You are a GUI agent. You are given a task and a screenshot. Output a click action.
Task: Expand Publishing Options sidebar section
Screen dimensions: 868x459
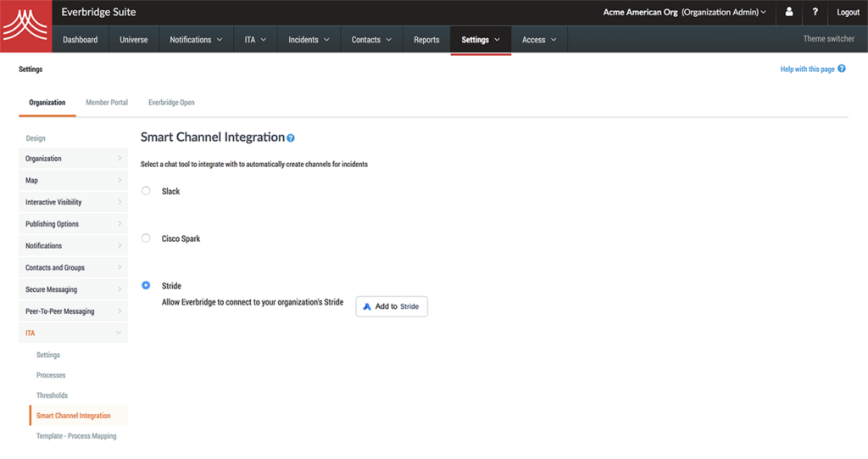pos(73,224)
